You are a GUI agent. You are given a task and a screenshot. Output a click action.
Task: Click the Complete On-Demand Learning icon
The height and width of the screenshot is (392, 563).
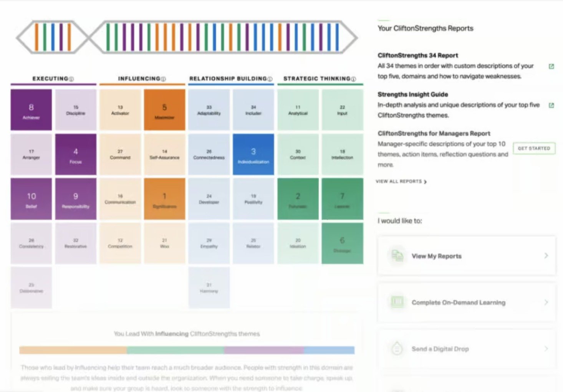(397, 302)
